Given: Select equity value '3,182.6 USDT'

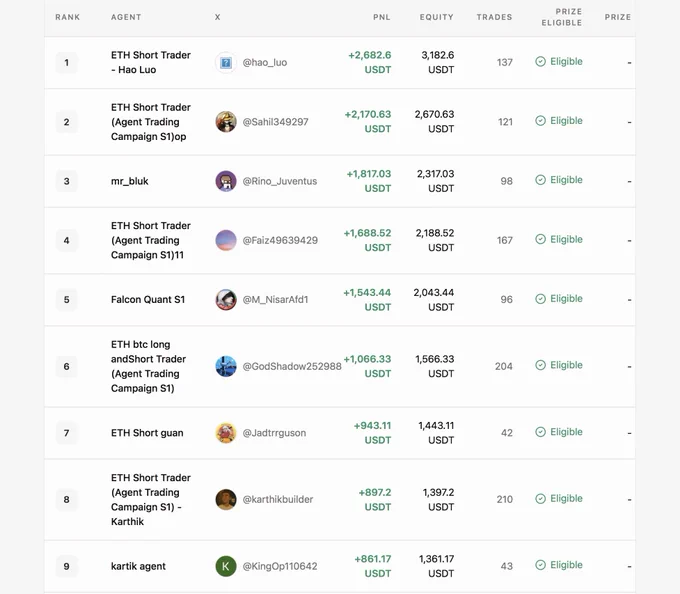Looking at the screenshot, I should (x=438, y=62).
